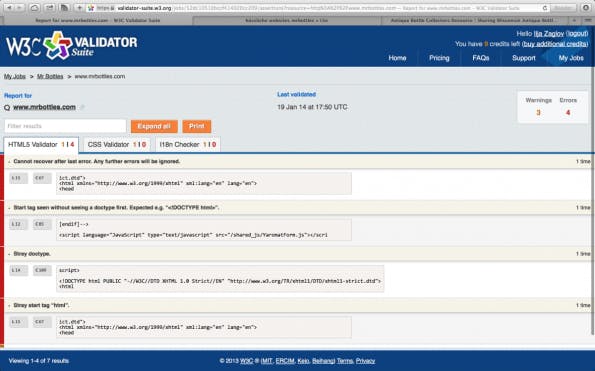
Task: Click the Share icon in the toolbar
Action: point(49,8)
